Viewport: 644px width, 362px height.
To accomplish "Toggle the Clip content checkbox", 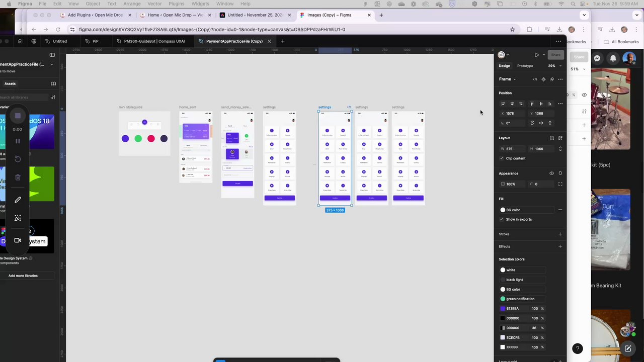I will [x=502, y=158].
